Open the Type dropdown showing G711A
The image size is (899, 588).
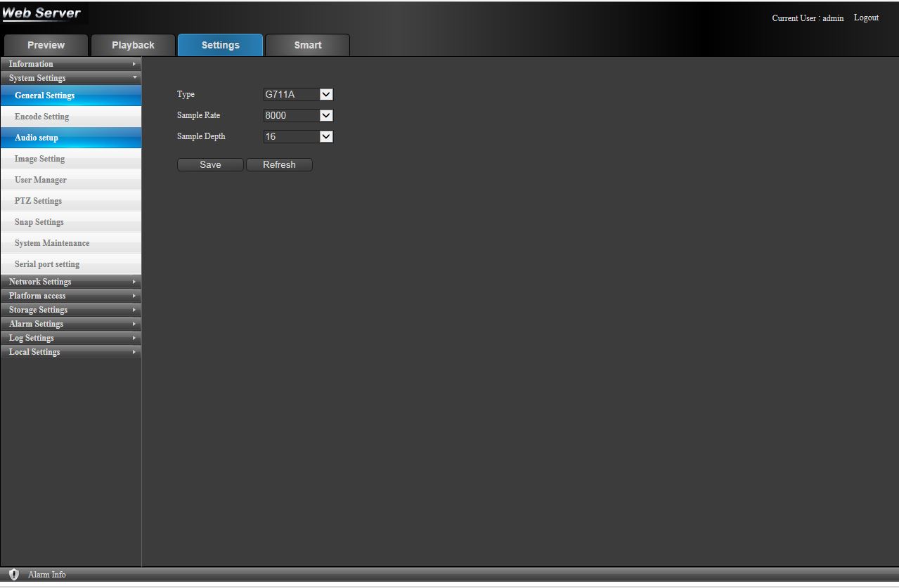tap(298, 95)
